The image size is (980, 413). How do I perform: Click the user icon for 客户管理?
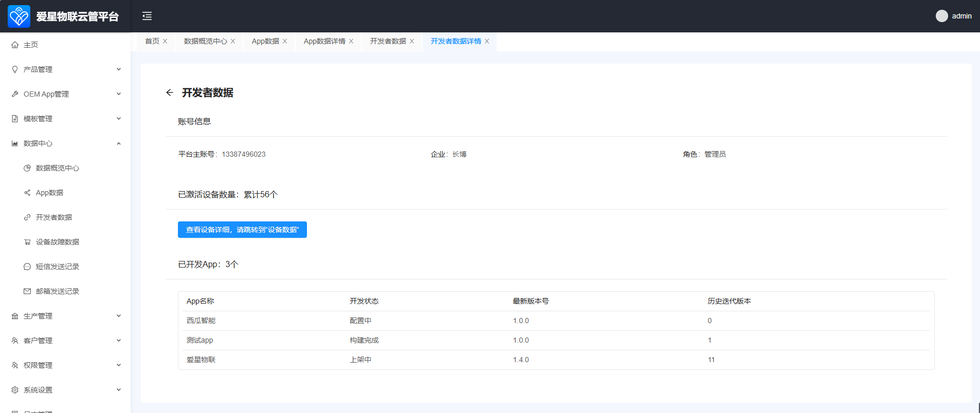[x=15, y=341]
